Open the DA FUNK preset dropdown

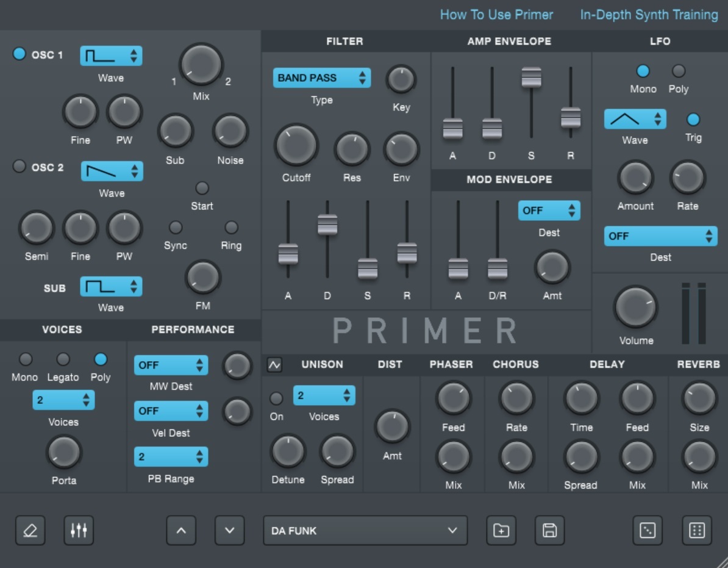(x=365, y=530)
